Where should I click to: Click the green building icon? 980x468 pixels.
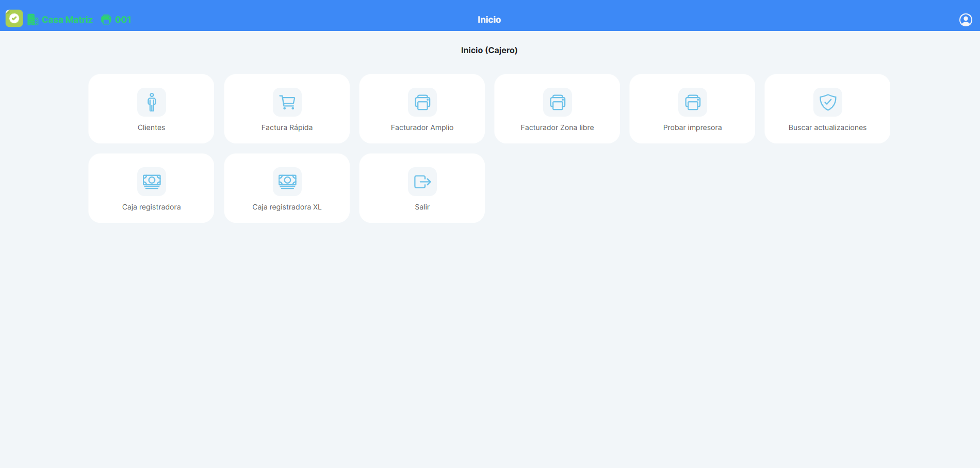(33, 20)
